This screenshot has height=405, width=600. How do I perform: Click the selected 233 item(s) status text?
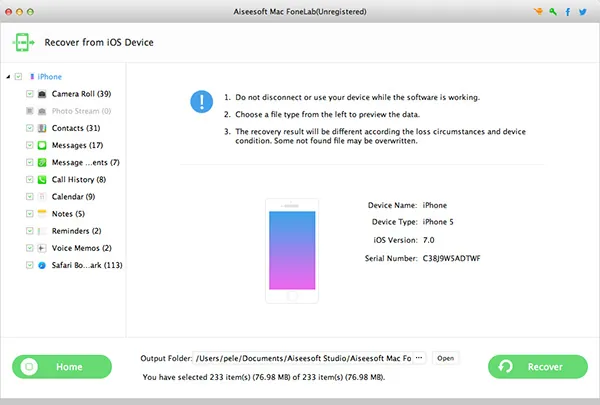[x=264, y=377]
